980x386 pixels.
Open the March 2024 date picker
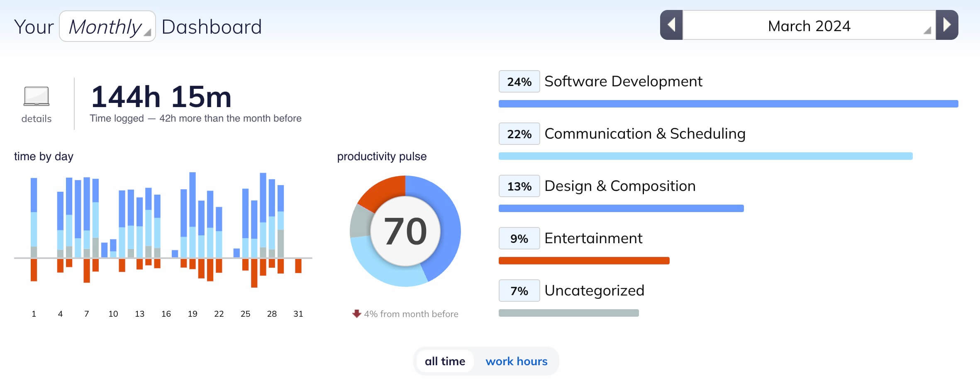click(809, 26)
